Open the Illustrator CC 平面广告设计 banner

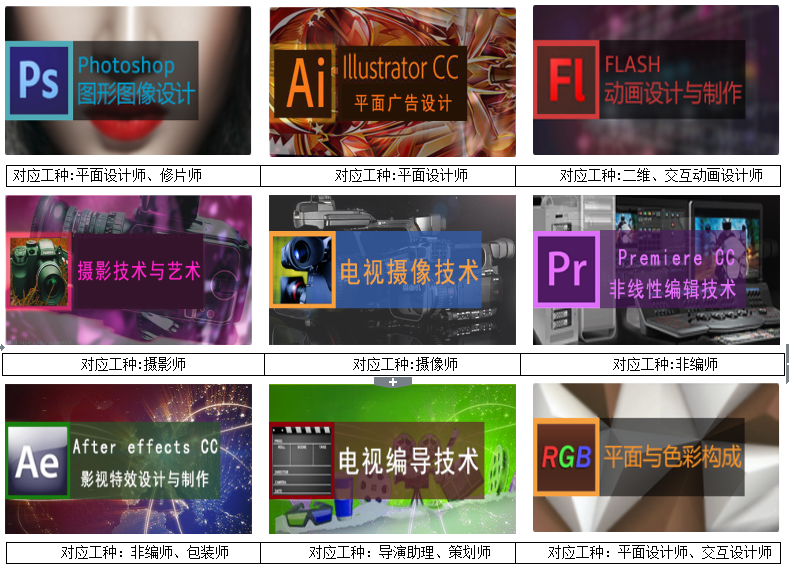coord(392,82)
